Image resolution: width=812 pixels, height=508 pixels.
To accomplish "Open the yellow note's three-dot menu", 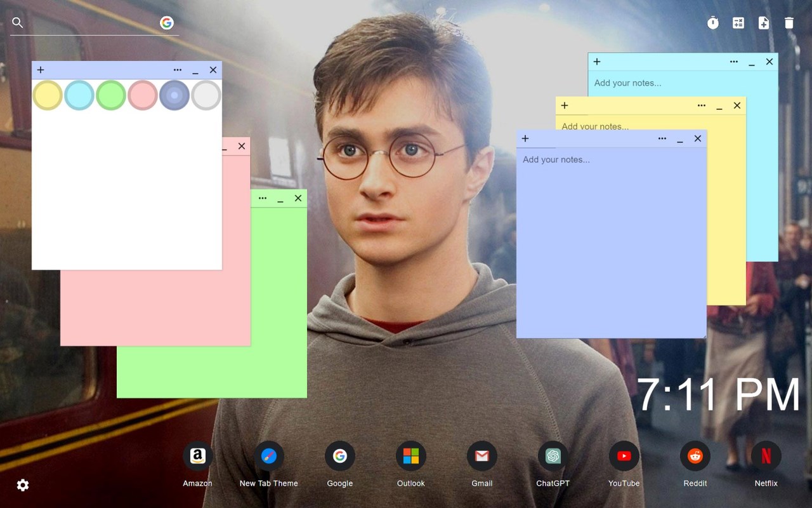I will click(702, 105).
